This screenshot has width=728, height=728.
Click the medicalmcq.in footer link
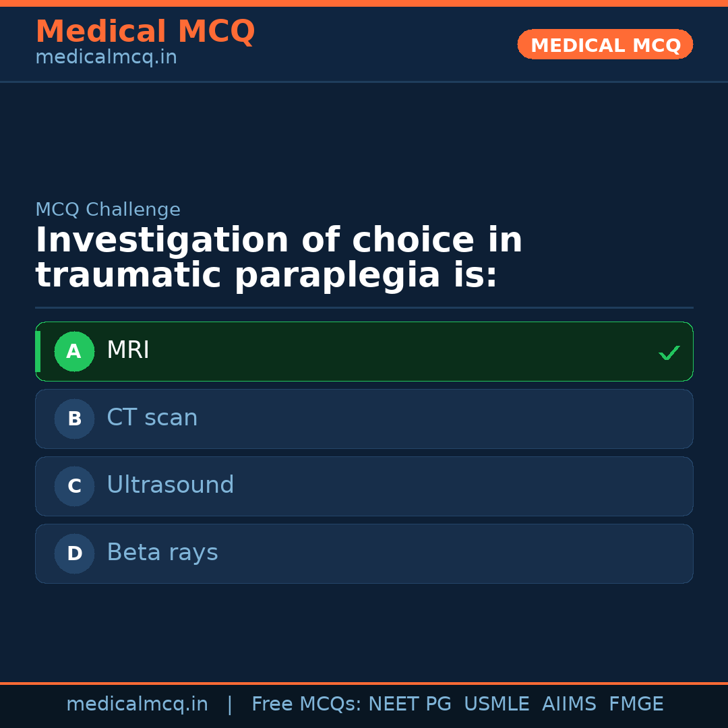point(138,704)
